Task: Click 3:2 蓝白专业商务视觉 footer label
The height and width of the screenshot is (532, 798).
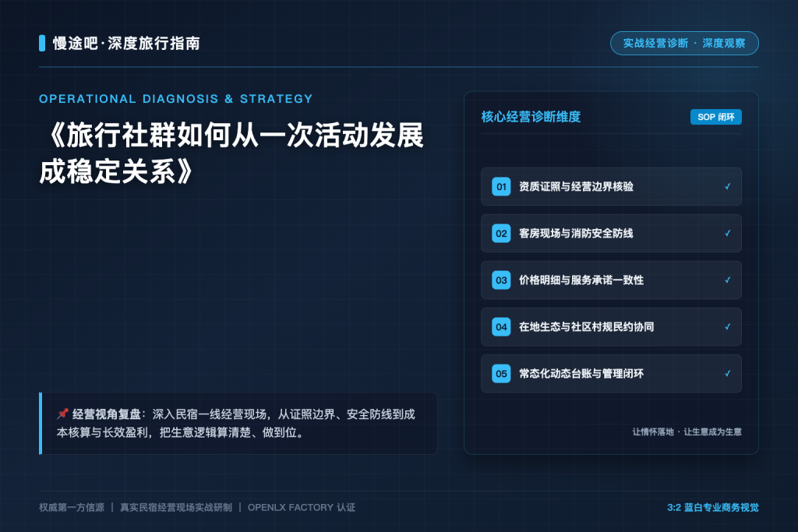Action: pyautogui.click(x=713, y=507)
